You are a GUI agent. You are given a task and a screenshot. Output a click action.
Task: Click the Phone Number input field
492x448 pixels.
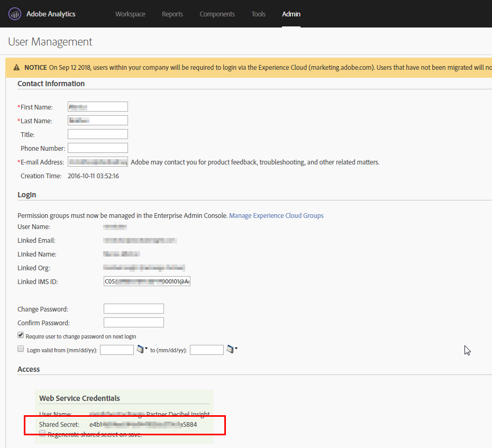(97, 148)
